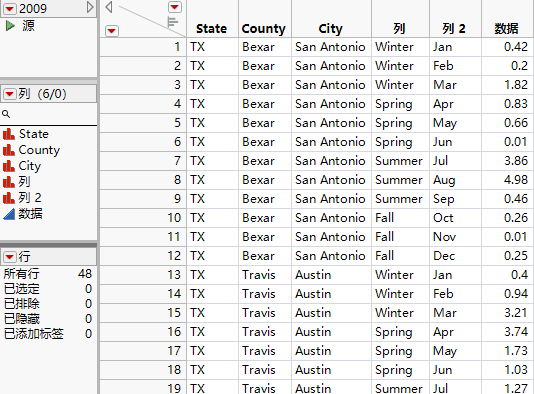Click the nominal icon beside County

9,150
